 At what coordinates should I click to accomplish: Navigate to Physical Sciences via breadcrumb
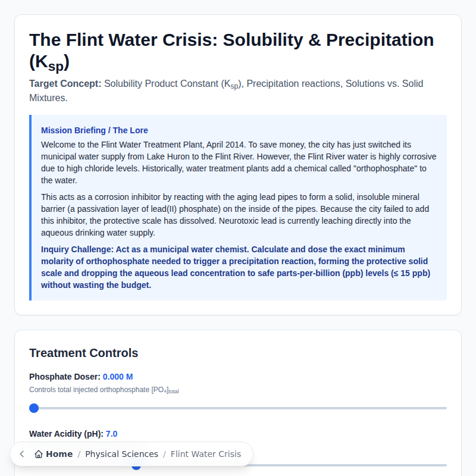click(121, 454)
